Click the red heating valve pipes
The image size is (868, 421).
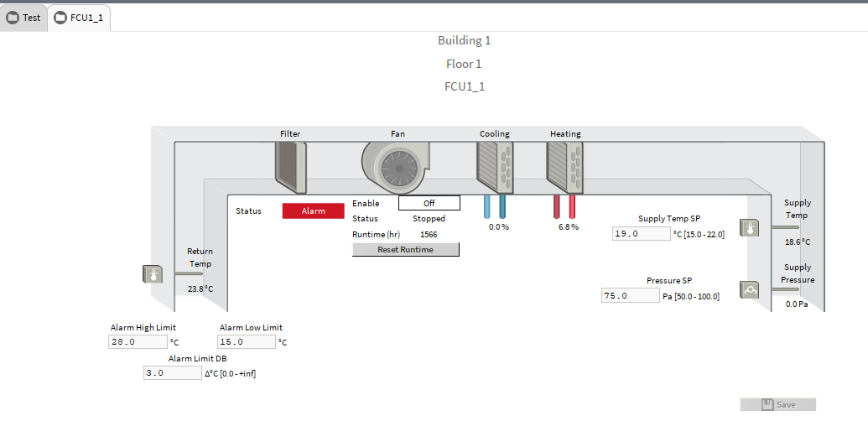564,206
